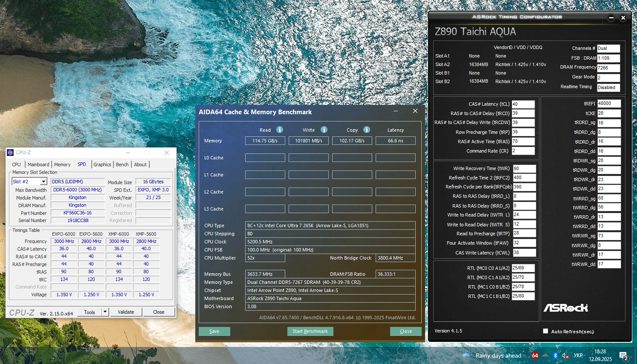This screenshot has width=637, height=364.
Task: Click the Bluetooth tray icon
Action: (x=555, y=355)
